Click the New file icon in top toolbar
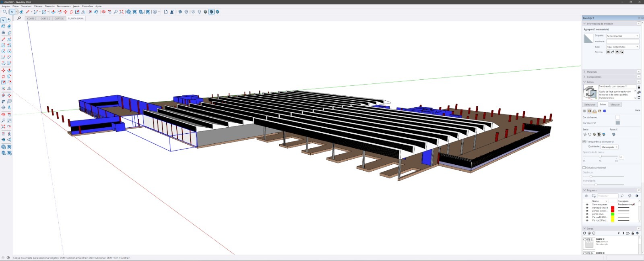 (165, 12)
